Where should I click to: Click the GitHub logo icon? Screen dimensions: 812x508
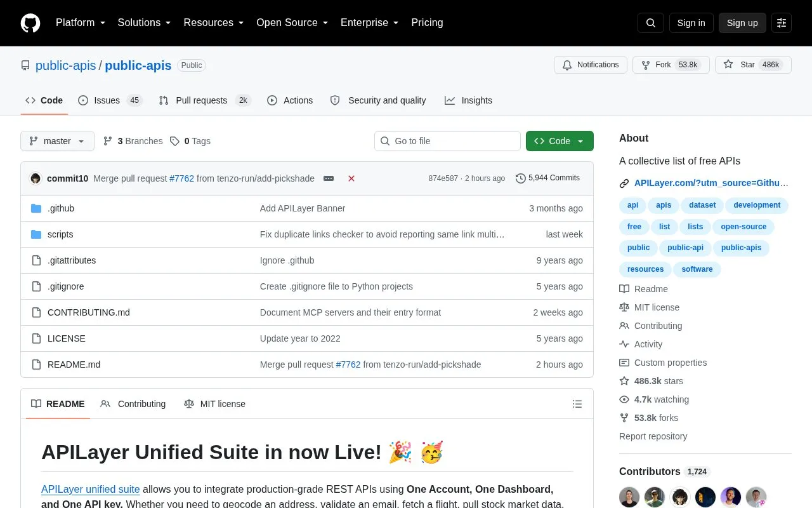coord(30,23)
